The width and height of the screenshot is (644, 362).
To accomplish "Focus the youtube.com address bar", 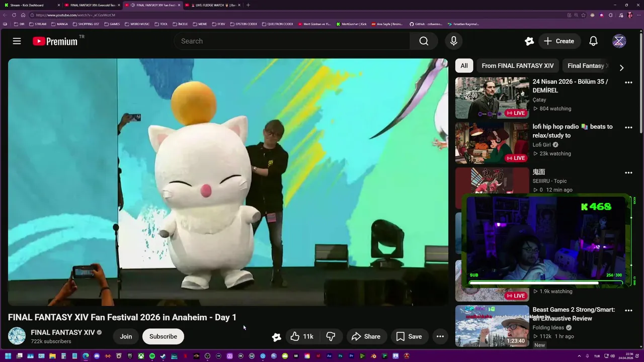I will tap(297, 15).
